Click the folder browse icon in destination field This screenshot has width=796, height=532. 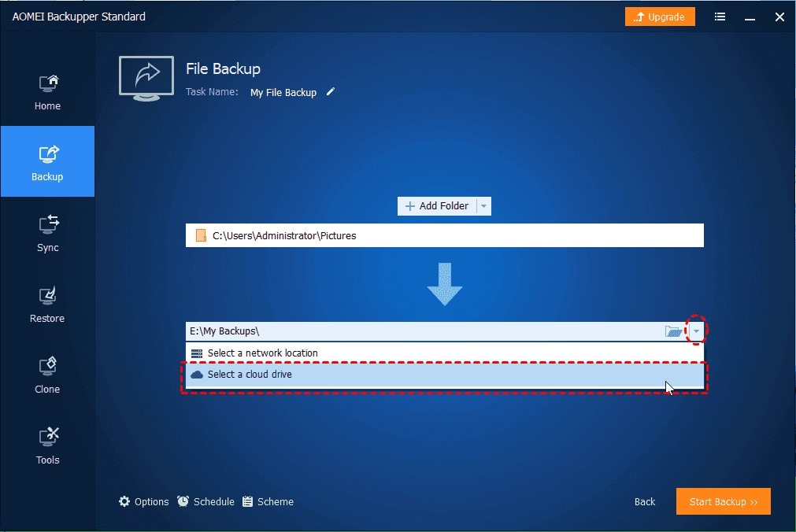pyautogui.click(x=673, y=331)
